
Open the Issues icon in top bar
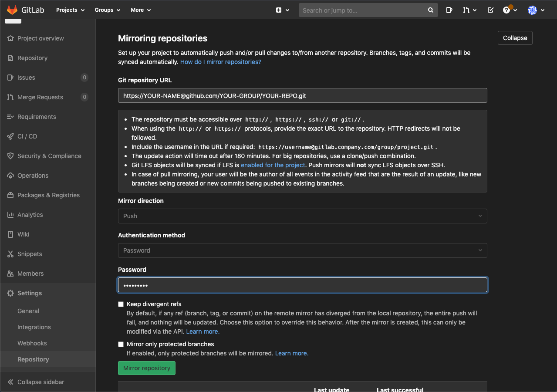(x=449, y=10)
